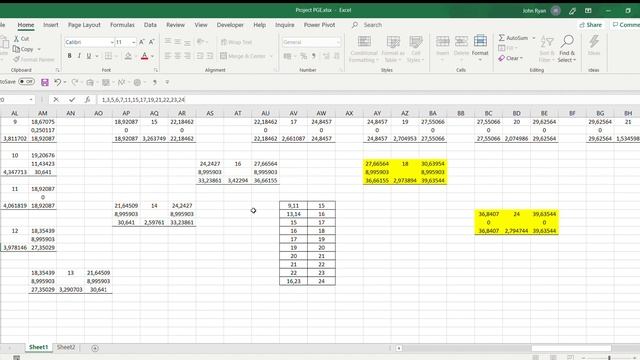Select column header AV

click(x=293, y=113)
